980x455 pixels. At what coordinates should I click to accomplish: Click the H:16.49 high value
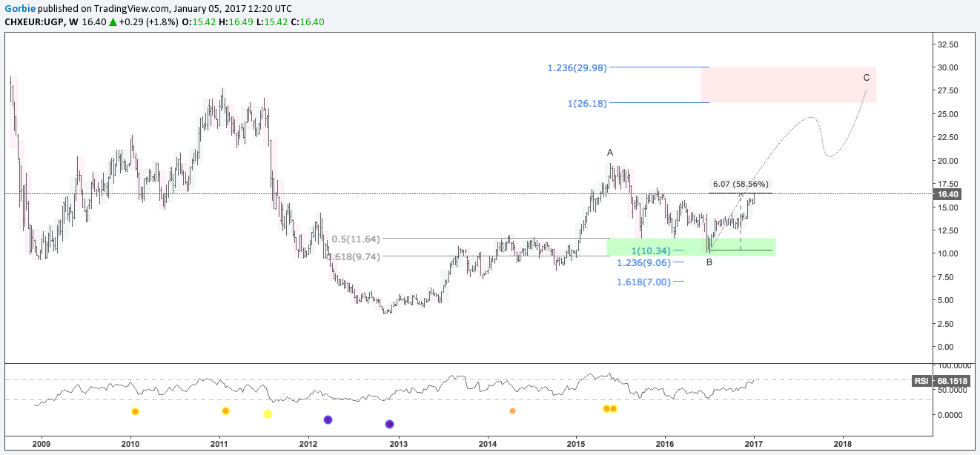[236, 22]
